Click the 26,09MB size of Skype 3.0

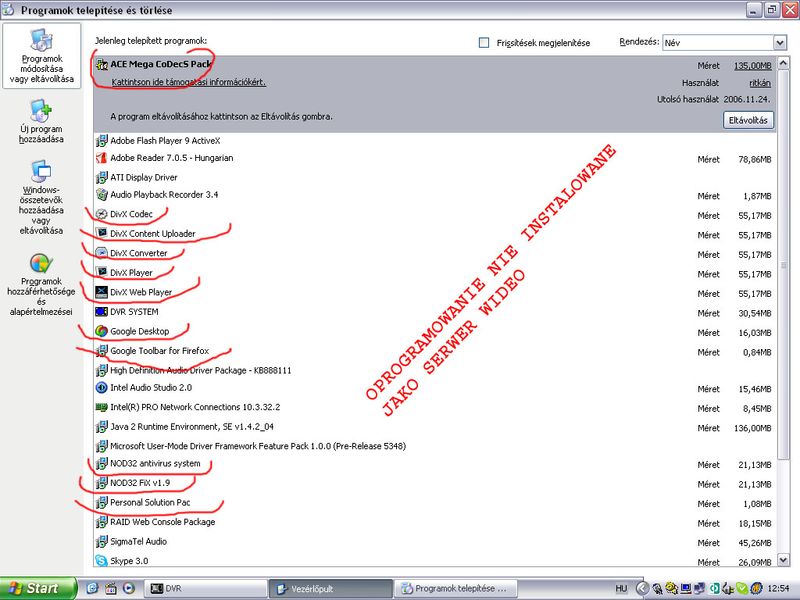coord(755,562)
